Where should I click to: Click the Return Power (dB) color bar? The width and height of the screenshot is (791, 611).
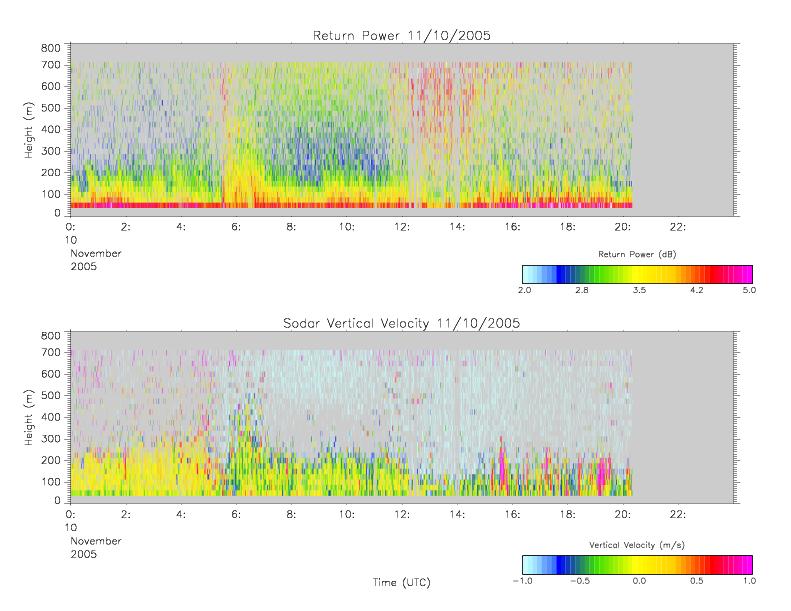pyautogui.click(x=637, y=274)
